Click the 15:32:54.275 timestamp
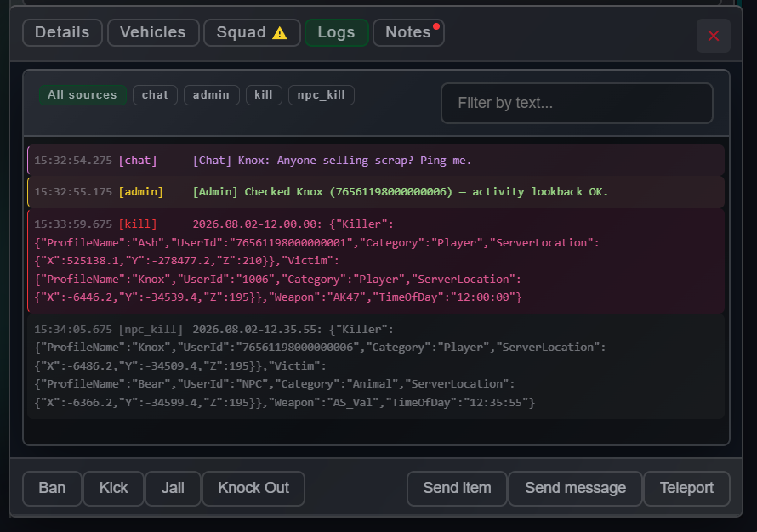Viewport: 757px width, 532px height. tap(73, 161)
